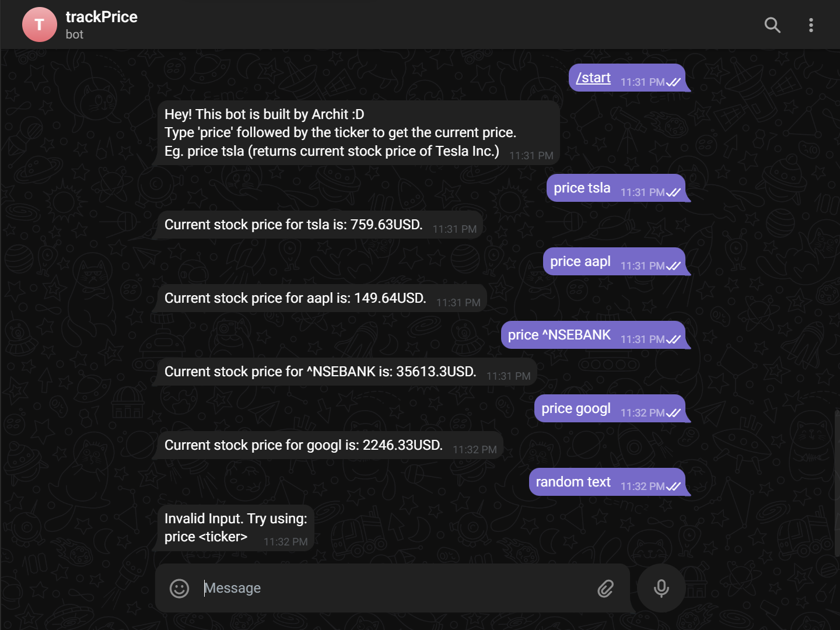This screenshot has height=630, width=840.
Task: Start voice recording with microphone button
Action: [661, 588]
